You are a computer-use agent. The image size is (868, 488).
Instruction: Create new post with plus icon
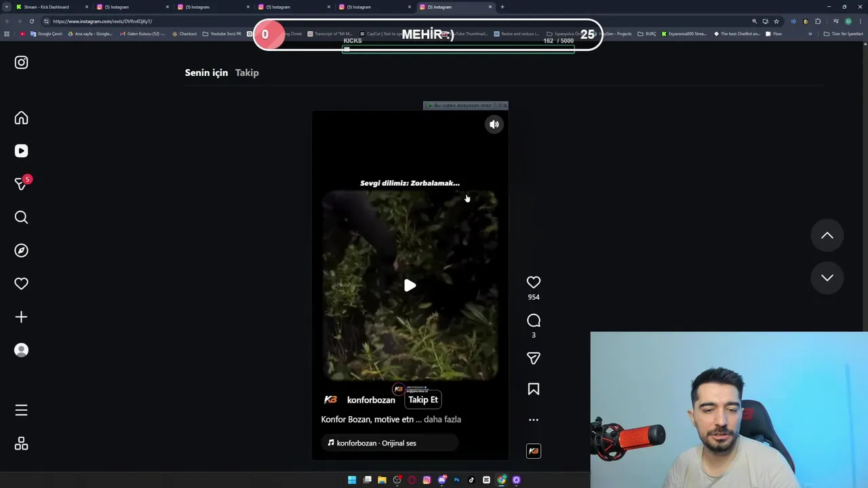click(21, 317)
